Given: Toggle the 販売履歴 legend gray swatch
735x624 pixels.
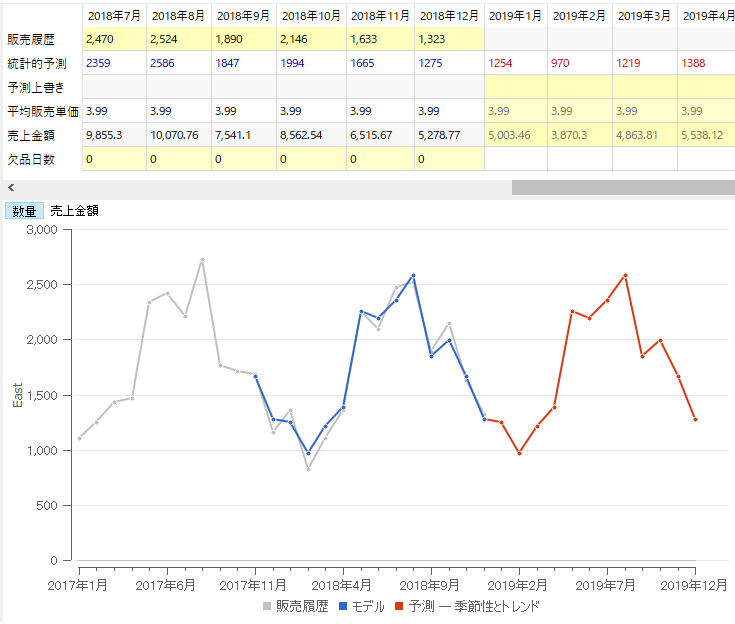Looking at the screenshot, I should tap(267, 607).
